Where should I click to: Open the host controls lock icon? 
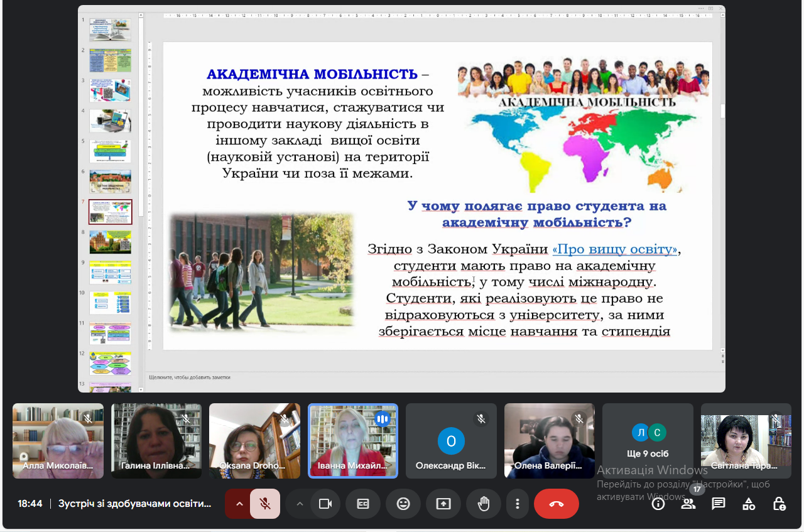pyautogui.click(x=779, y=504)
